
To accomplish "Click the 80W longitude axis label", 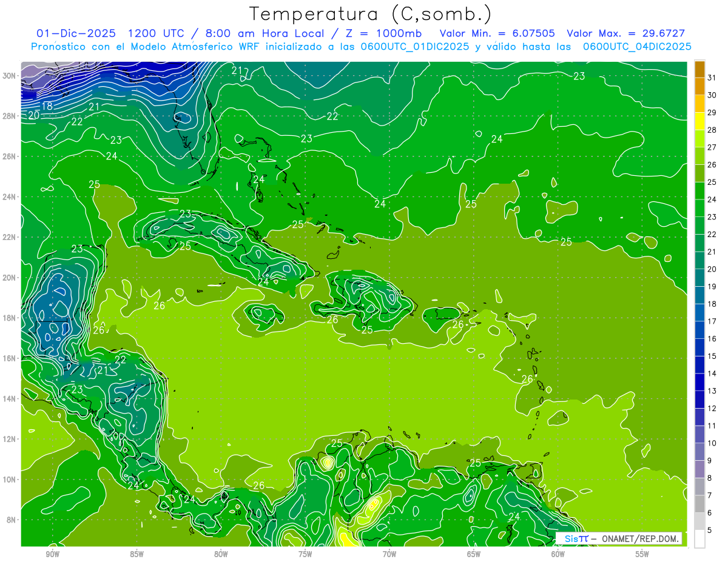I will [221, 554].
